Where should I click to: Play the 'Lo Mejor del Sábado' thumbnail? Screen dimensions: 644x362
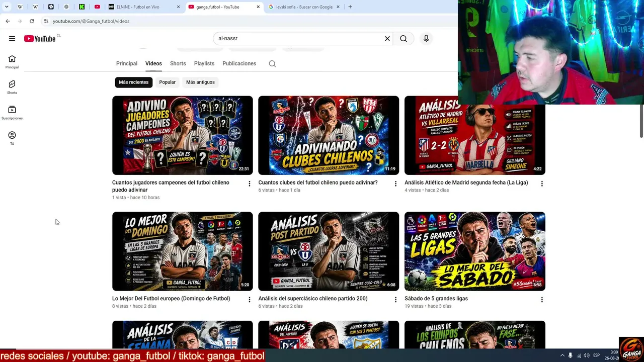point(475,251)
